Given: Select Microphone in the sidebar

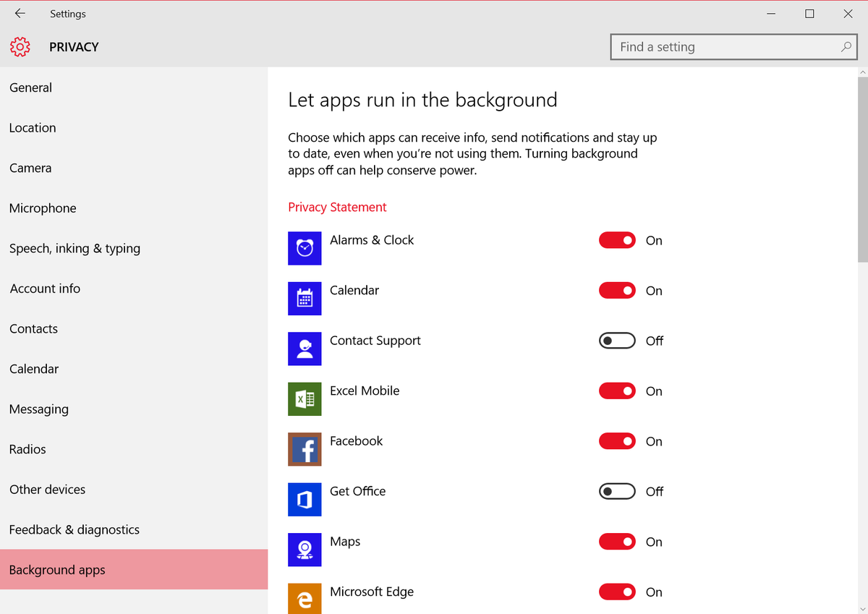Looking at the screenshot, I should pos(43,208).
